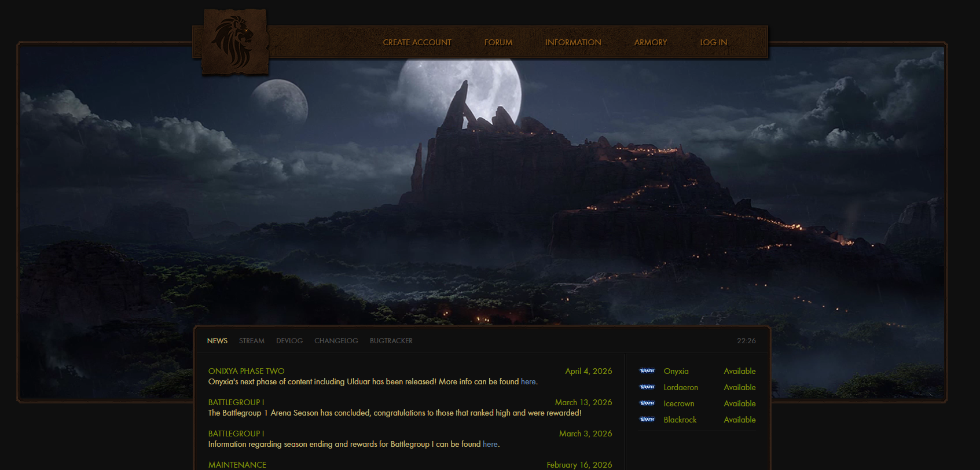Click the Available status for Lordaeron

(740, 387)
